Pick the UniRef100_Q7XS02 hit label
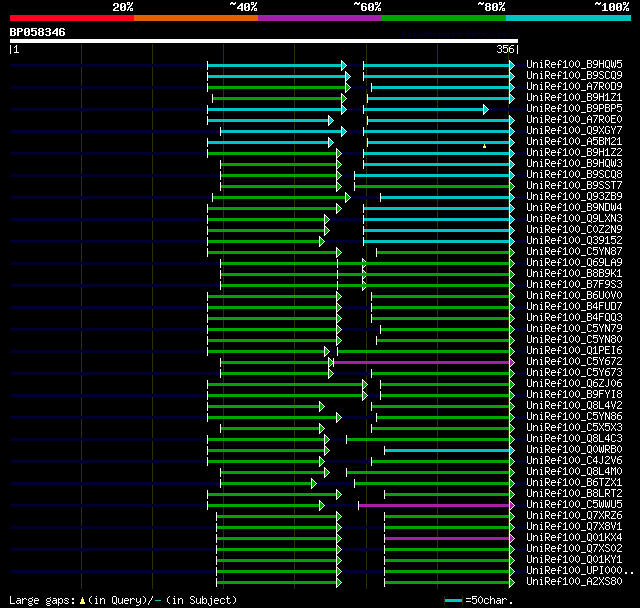The image size is (640, 608). pyautogui.click(x=574, y=549)
